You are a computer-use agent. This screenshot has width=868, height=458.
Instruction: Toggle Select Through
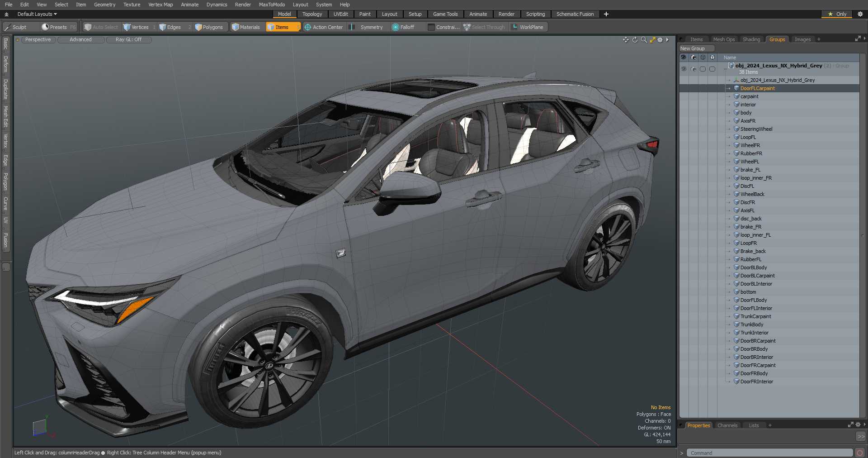tap(484, 27)
